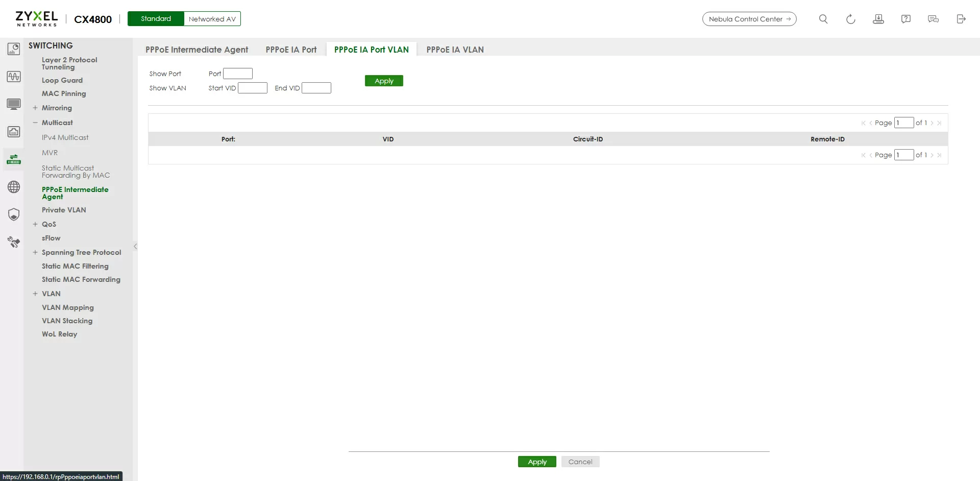
Task: Open the Networking globe sidebar icon
Action: pyautogui.click(x=14, y=187)
